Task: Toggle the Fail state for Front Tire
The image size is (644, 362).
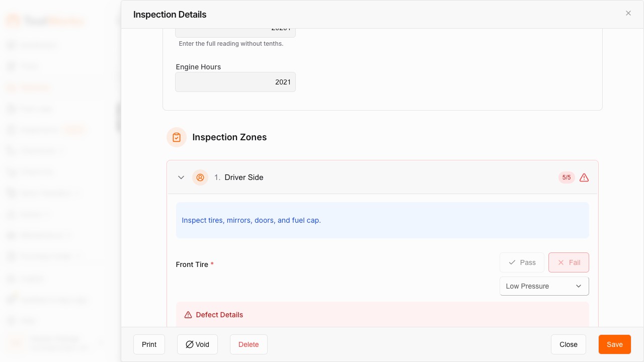Action: (x=569, y=262)
